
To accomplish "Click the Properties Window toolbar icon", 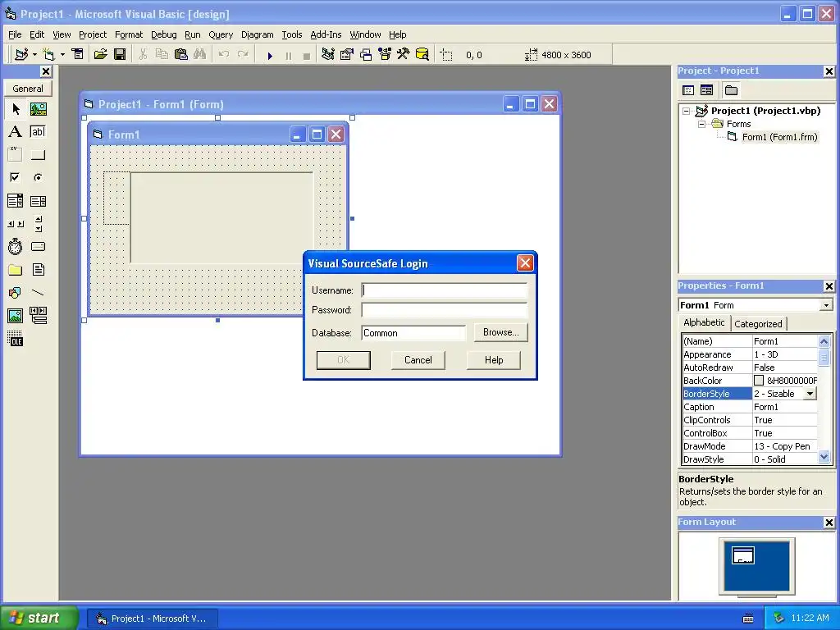I will coord(347,54).
